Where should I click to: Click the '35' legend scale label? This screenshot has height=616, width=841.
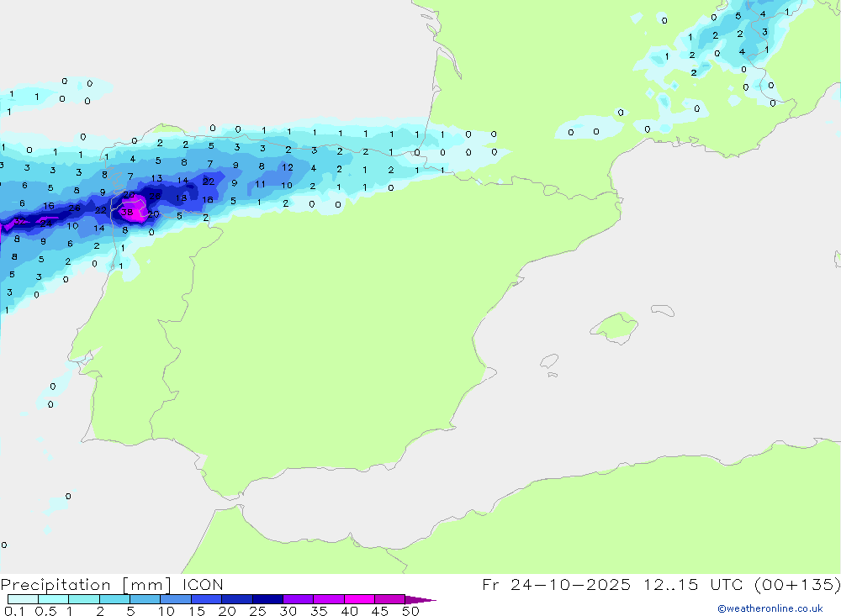tap(319, 611)
